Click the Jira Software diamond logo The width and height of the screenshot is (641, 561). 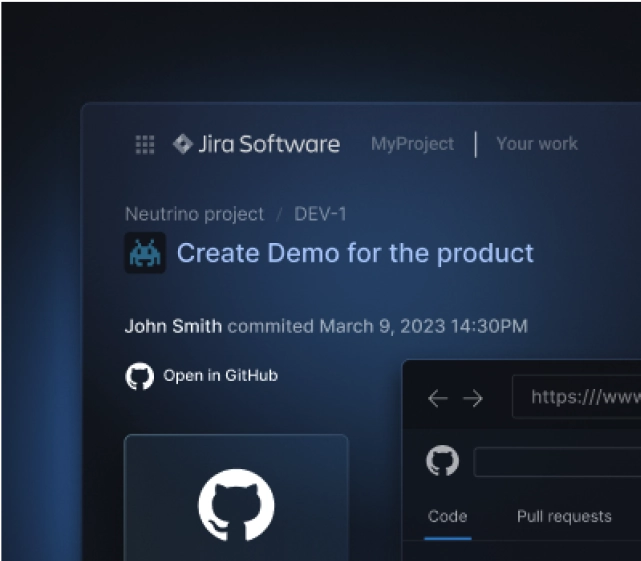click(183, 144)
